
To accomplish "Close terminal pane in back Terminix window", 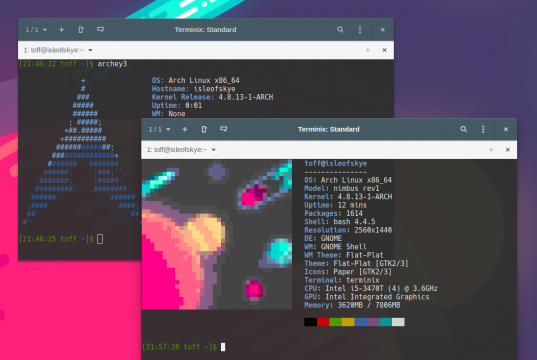I will (x=384, y=50).
